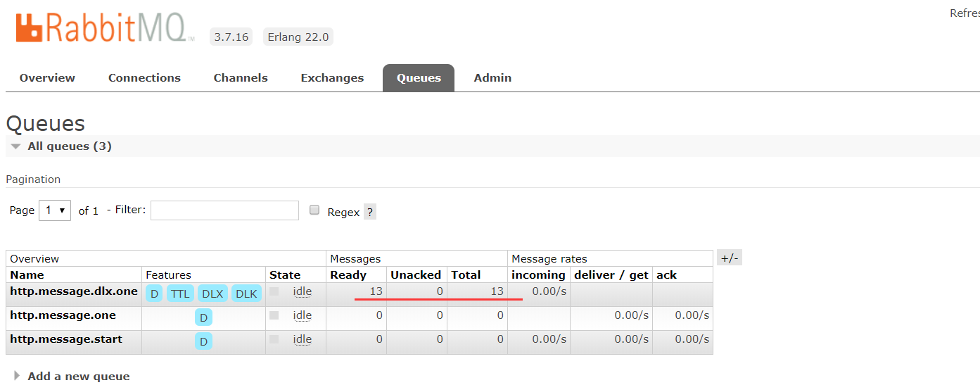The image size is (980, 385).
Task: Switch to the Exchanges tab
Action: click(332, 78)
